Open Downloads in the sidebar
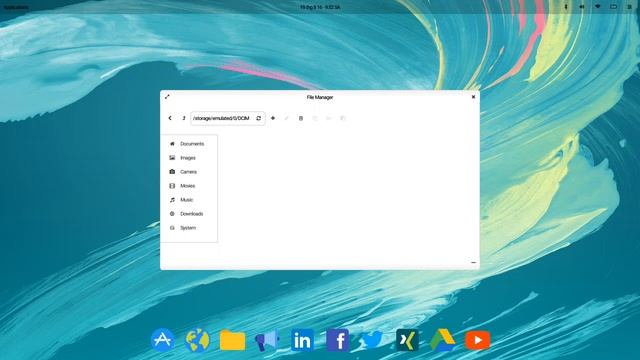Screen dimensions: 640x360 (189, 214)
